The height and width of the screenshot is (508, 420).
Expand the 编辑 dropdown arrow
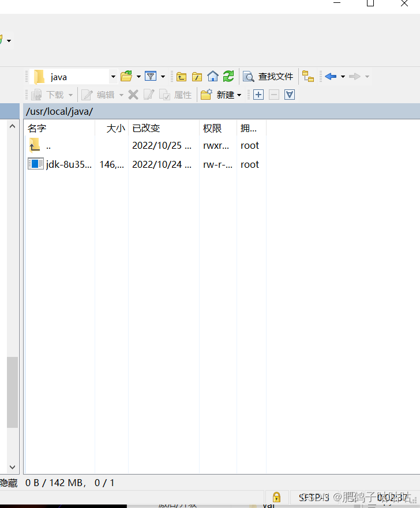(122, 95)
